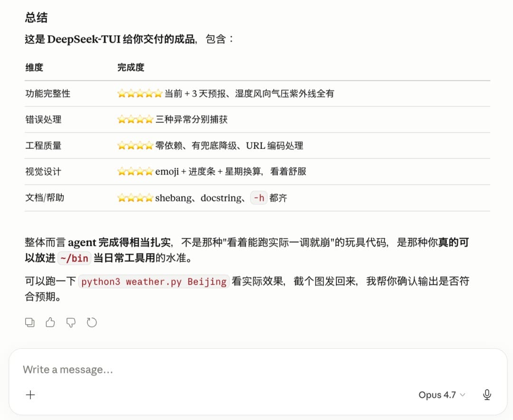Give the response a thumbs down
The width and height of the screenshot is (513, 420).
pyautogui.click(x=71, y=323)
